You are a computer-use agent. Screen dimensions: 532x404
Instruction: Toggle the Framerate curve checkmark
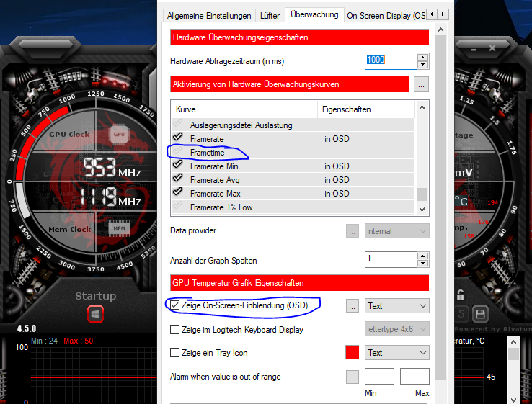pyautogui.click(x=178, y=137)
